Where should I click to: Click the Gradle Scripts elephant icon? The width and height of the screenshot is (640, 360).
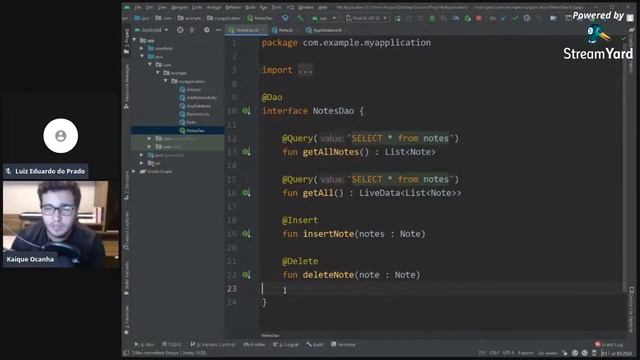pyautogui.click(x=142, y=171)
